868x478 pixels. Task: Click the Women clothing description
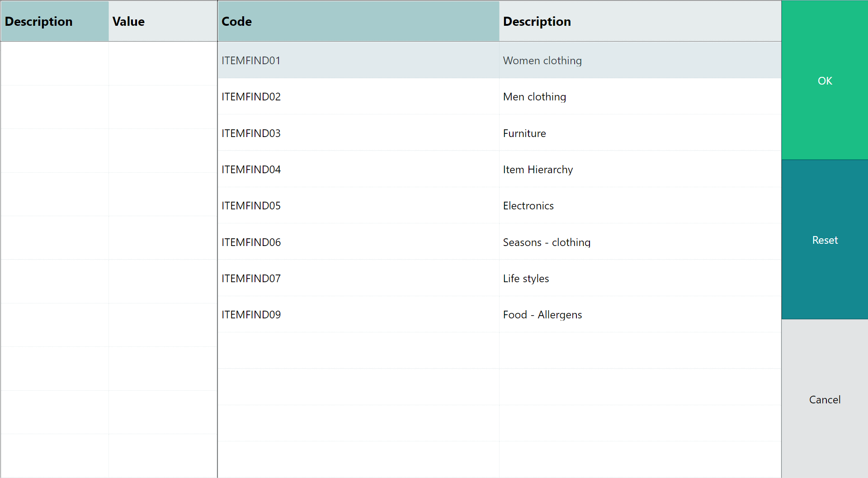point(542,61)
